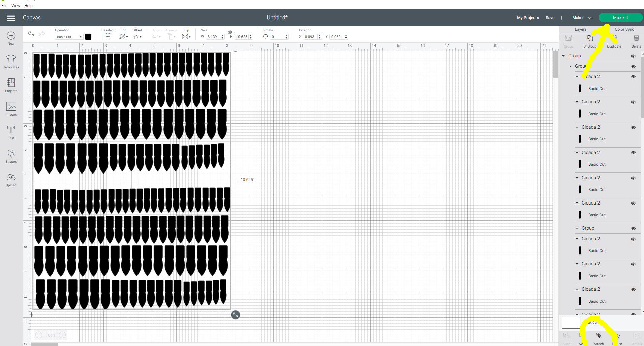
Task: Click the Attach icon at bottom right
Action: point(599,336)
